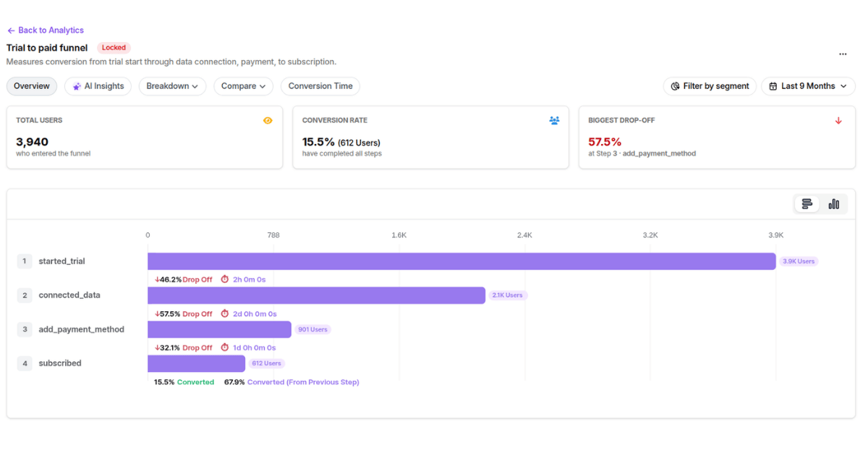The width and height of the screenshot is (868, 456).
Task: Click the timer icon beside 2d 0h 0m 0s
Action: pos(225,313)
